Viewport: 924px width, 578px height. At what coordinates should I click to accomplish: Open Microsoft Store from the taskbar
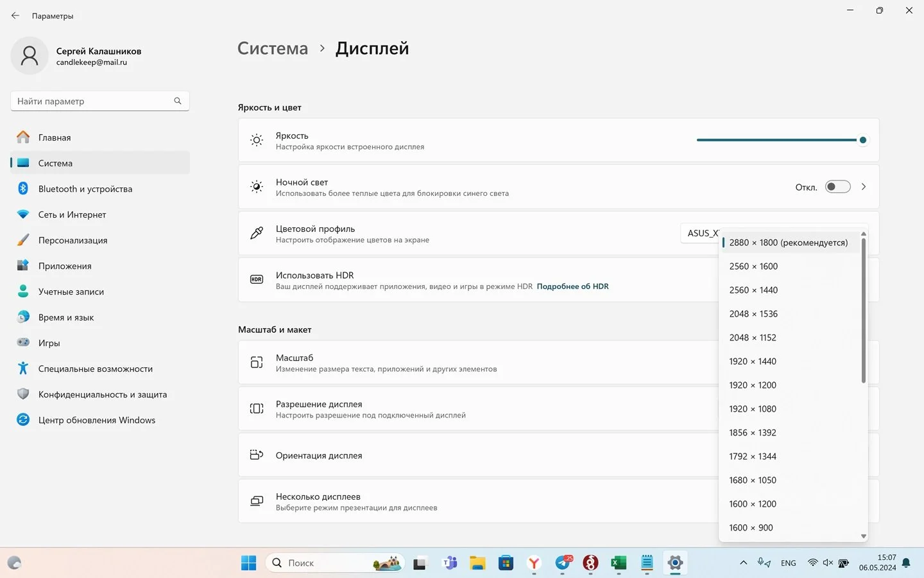pos(506,563)
